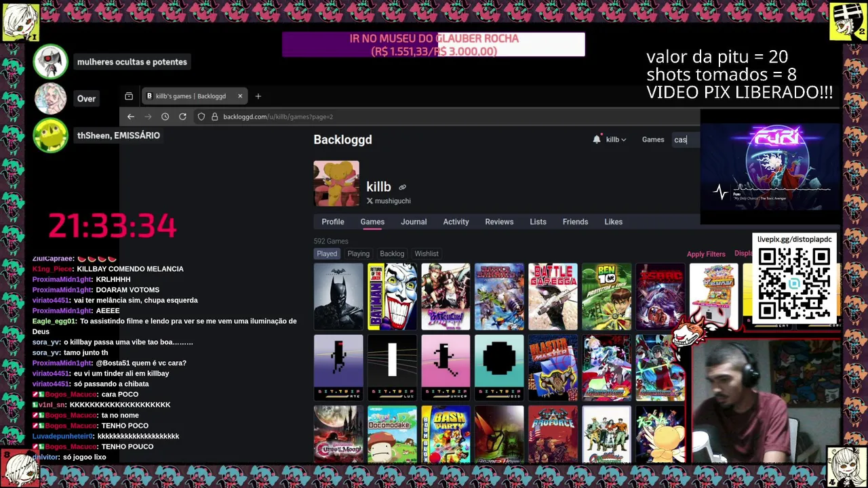Open a new browser tab

pyautogui.click(x=258, y=96)
